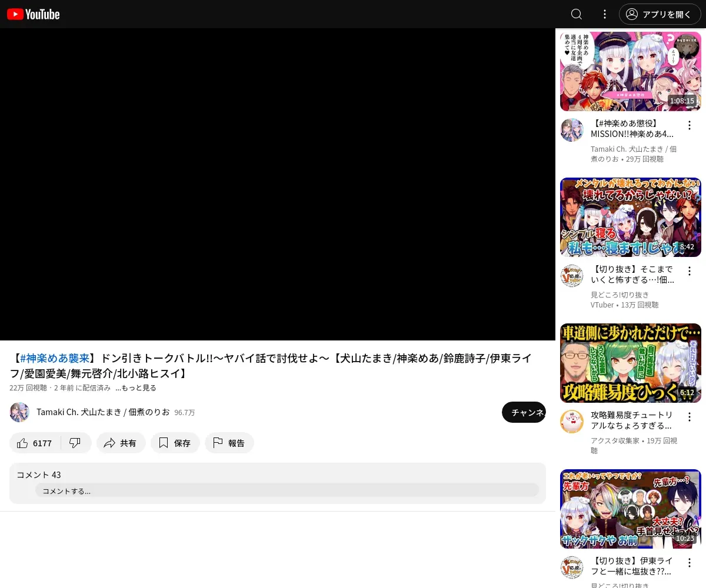
Task: Click 22万 回視聴 view count text
Action: (28, 388)
